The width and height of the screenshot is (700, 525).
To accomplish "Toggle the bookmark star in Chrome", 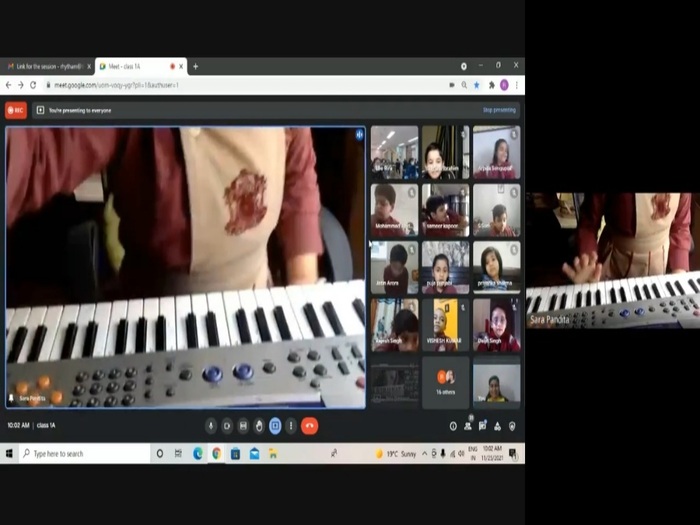I will click(477, 85).
